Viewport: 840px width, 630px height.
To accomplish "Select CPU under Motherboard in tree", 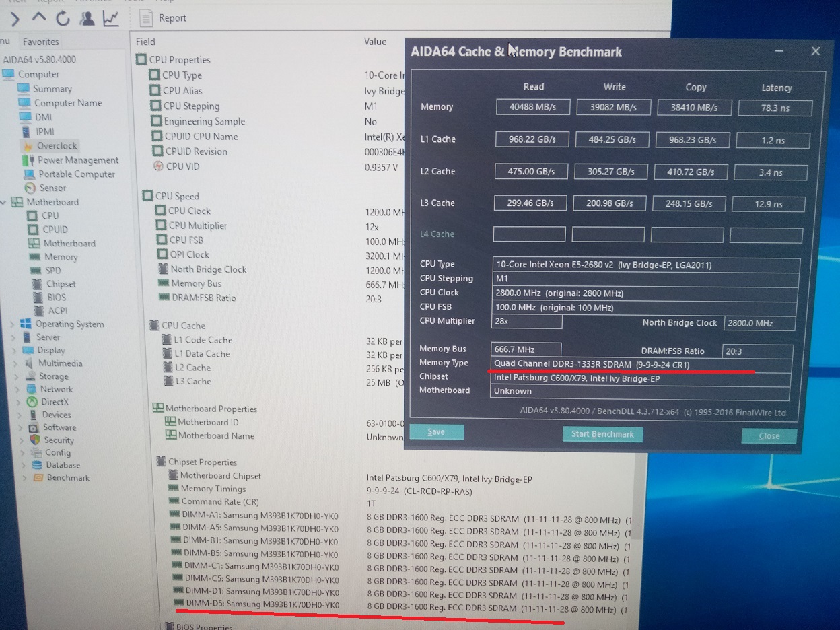I will pyautogui.click(x=50, y=215).
